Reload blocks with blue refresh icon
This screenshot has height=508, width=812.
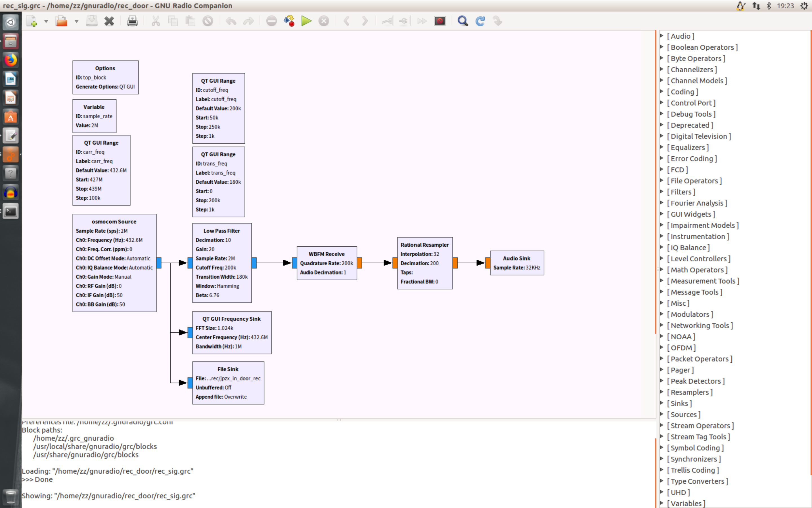(480, 21)
